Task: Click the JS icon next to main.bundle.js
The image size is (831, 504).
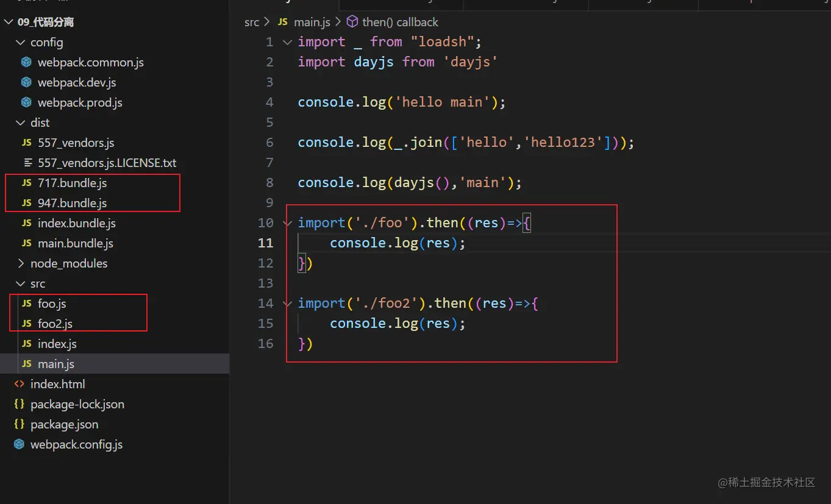Action: (26, 243)
